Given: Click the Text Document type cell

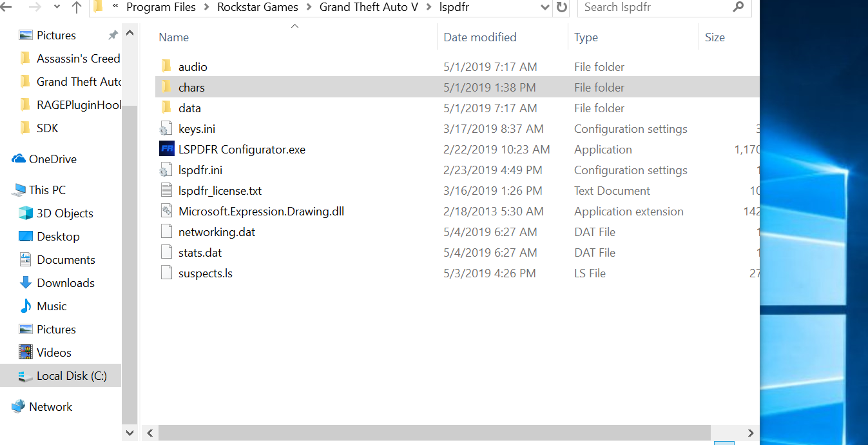Looking at the screenshot, I should coord(612,191).
